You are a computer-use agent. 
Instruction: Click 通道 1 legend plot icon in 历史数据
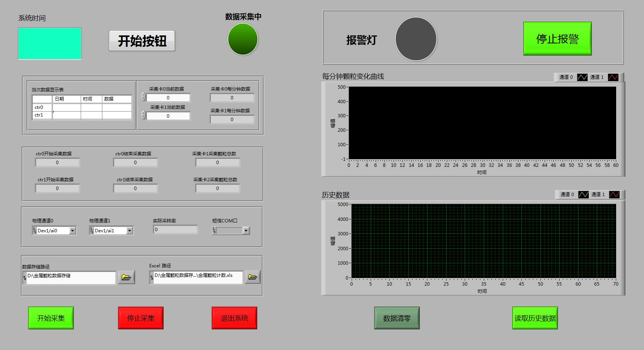click(614, 195)
